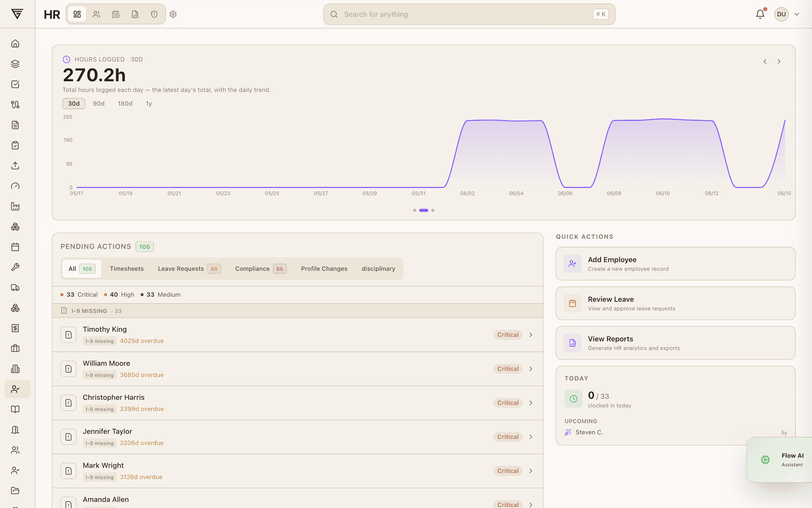
Task: Expand Mark Wright row chevron
Action: pyautogui.click(x=531, y=471)
